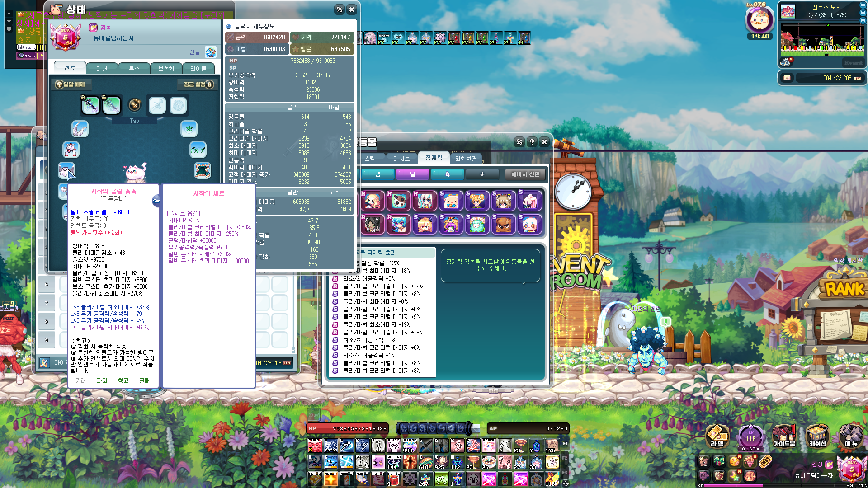This screenshot has height=488, width=868.
Task: Click the minimap top-right corner button
Action: (x=863, y=5)
